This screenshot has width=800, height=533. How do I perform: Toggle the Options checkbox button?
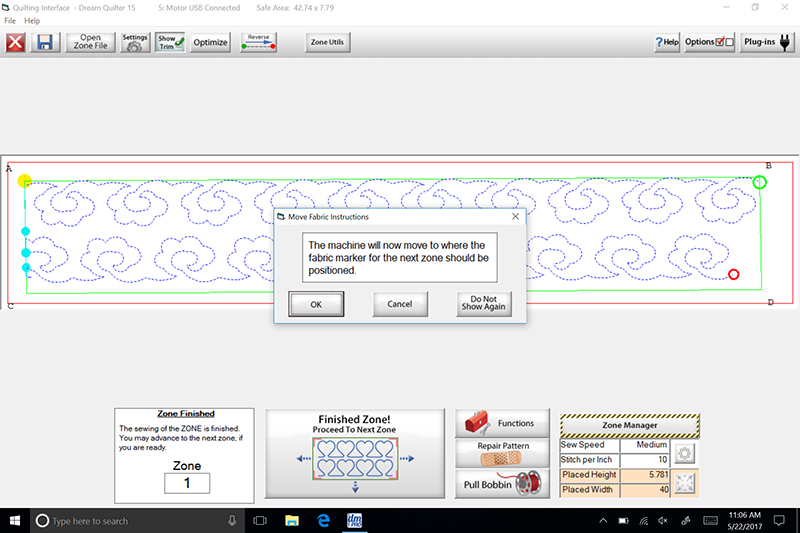click(x=710, y=42)
